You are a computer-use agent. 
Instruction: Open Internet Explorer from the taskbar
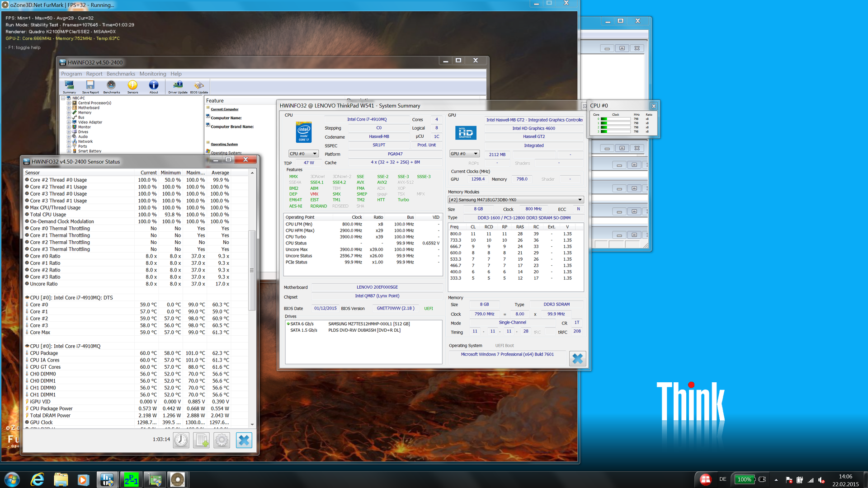pyautogui.click(x=37, y=479)
